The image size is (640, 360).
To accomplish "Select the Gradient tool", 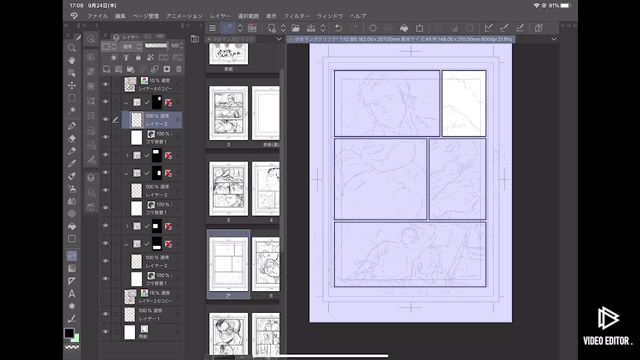I will 72,269.
